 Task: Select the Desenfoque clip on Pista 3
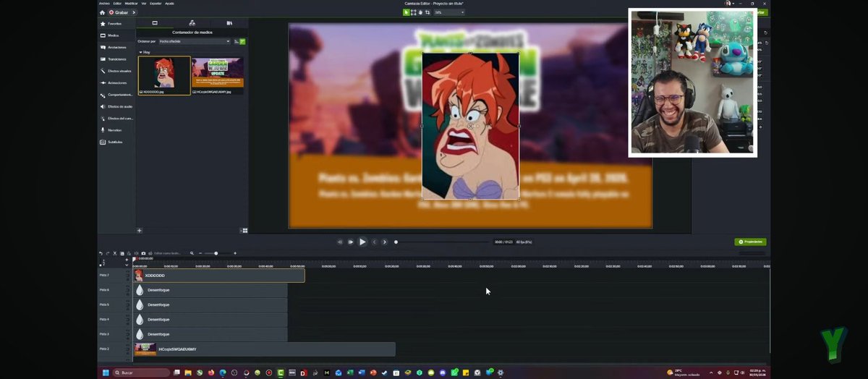pos(210,334)
